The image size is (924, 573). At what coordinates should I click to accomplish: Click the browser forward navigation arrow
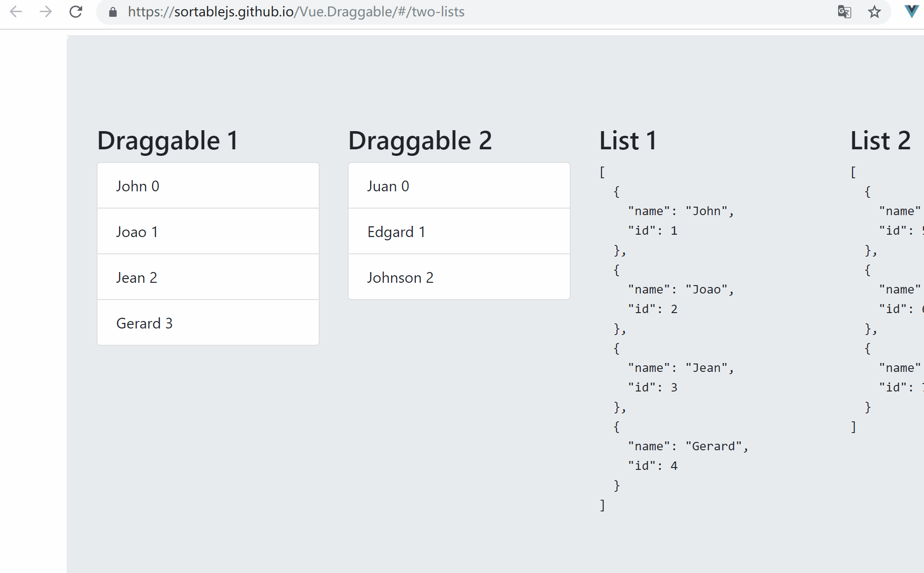point(46,12)
